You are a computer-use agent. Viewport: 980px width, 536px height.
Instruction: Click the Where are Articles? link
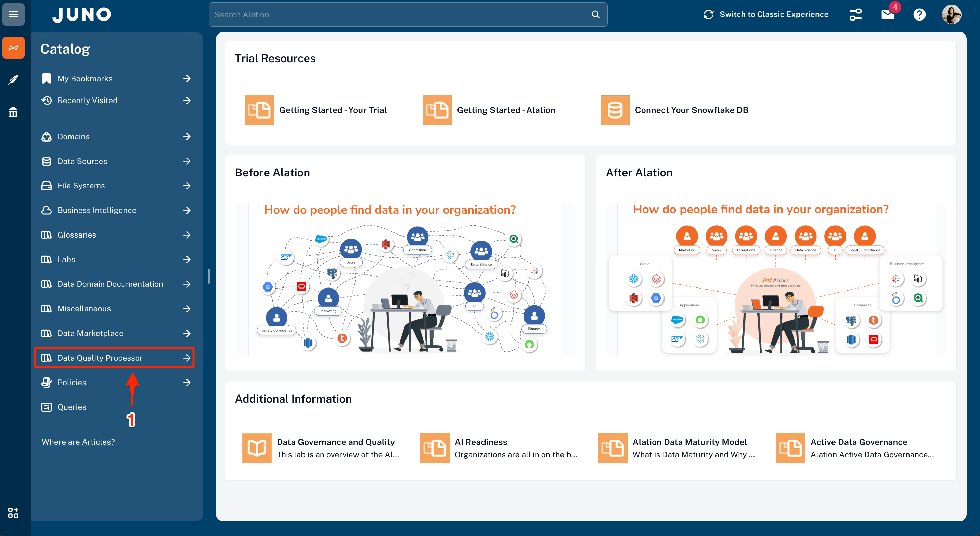coord(78,442)
